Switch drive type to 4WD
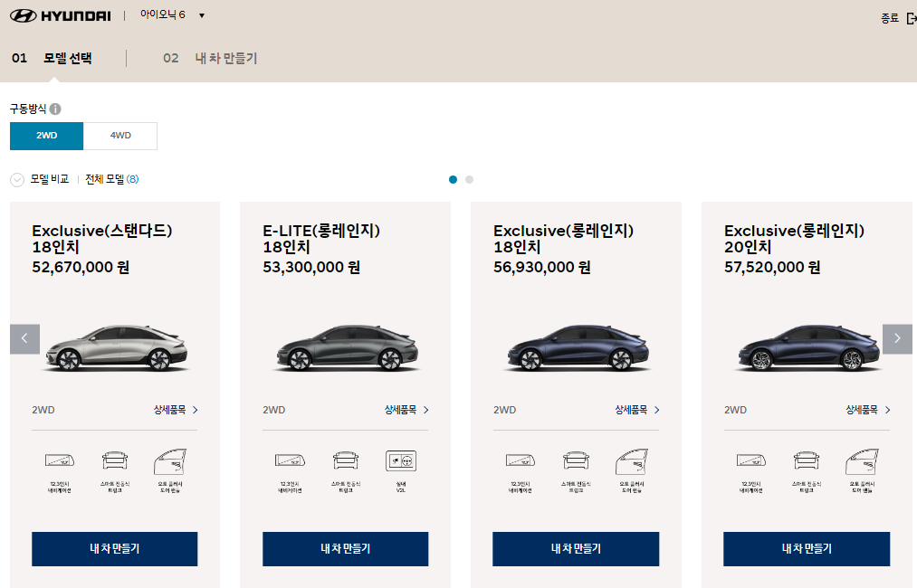This screenshot has height=588, width=917. tap(120, 136)
